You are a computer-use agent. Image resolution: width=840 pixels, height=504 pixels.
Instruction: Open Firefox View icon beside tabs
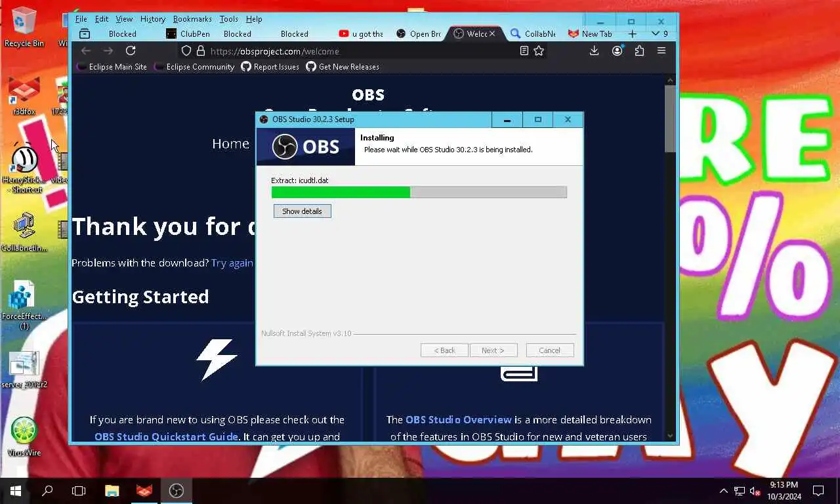pyautogui.click(x=84, y=33)
